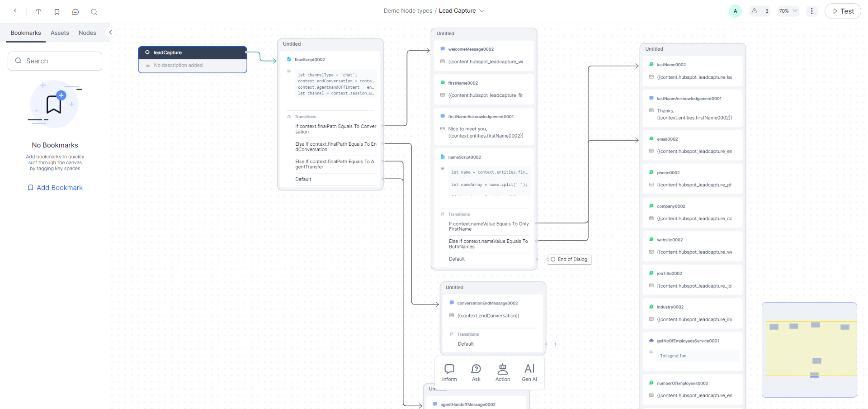Open bookmarks via top toolbar icon

[57, 12]
